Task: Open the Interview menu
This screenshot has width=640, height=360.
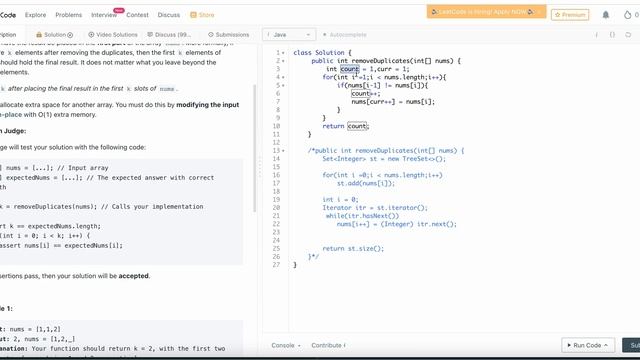Action: coord(104,15)
